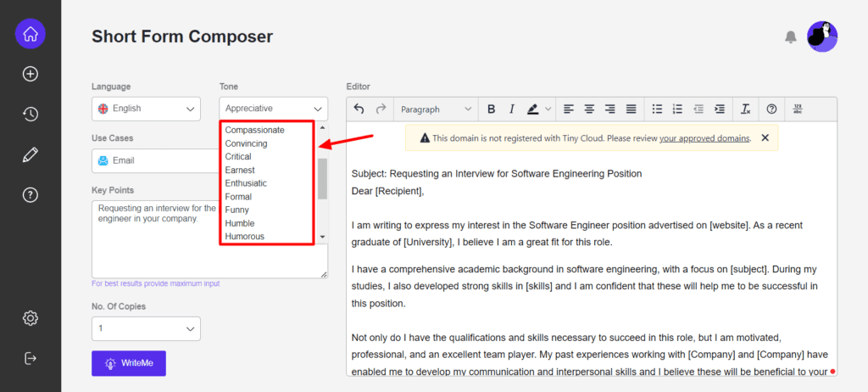868x392 pixels.
Task: Select the Enthusiatic tone option
Action: [x=246, y=183]
